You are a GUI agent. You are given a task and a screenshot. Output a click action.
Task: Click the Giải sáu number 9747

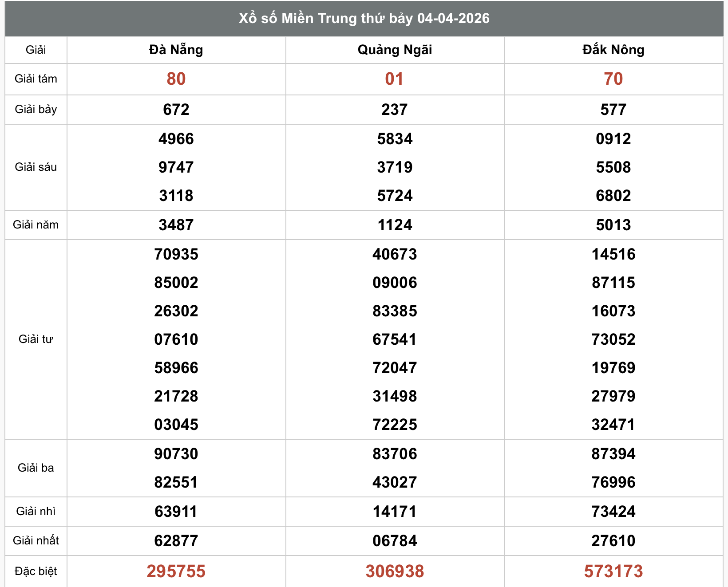tap(176, 167)
